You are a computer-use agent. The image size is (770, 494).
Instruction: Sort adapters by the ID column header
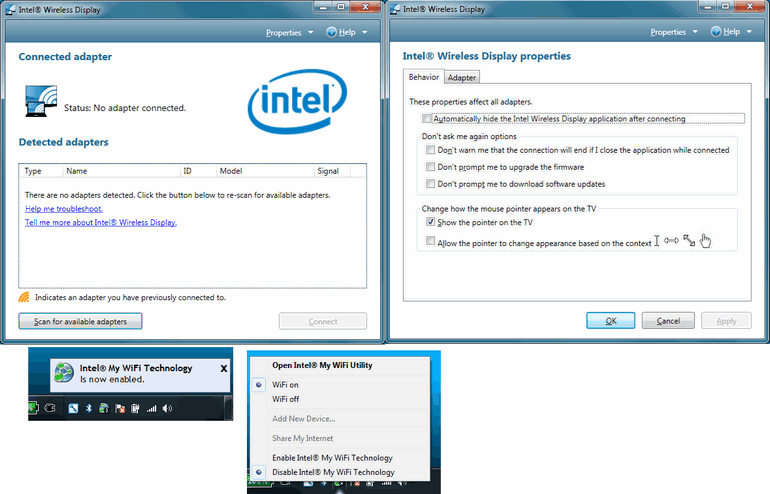198,171
